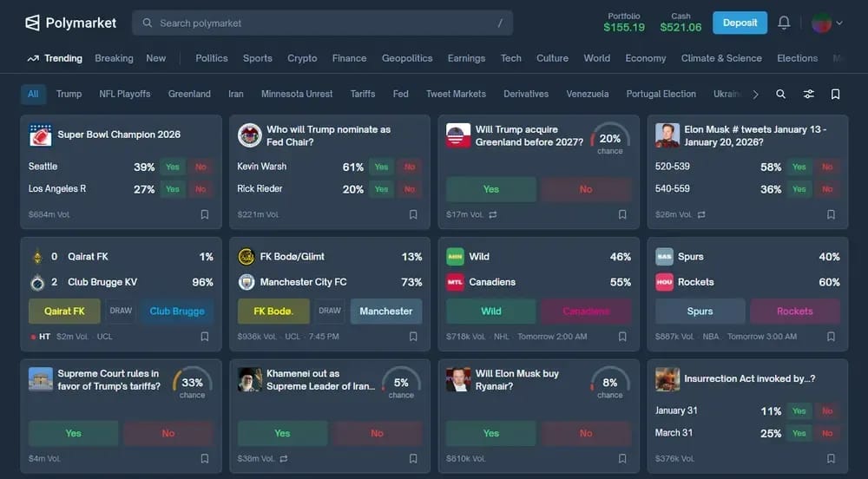Buy Yes on Trump acquiring Greenland
Viewport: 868px width, 479px height.
pos(491,189)
